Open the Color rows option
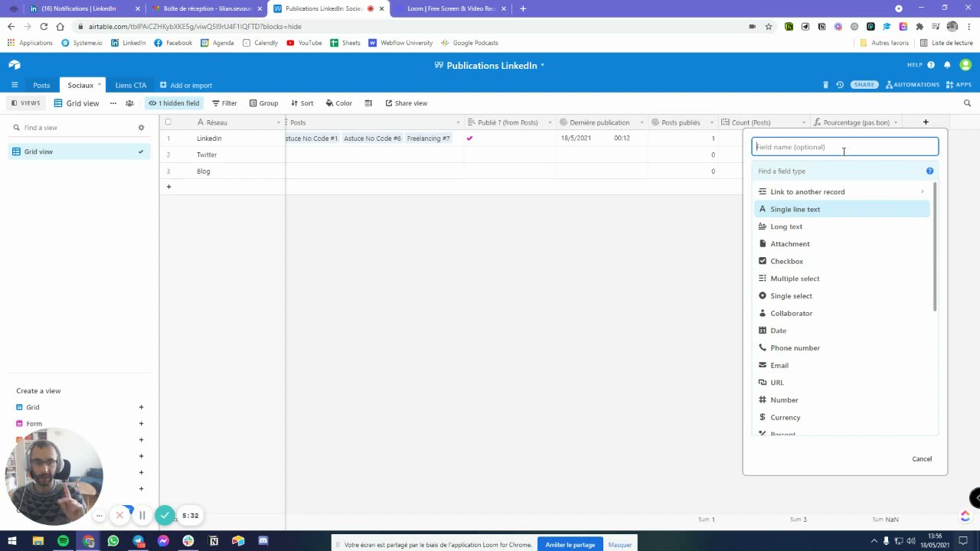This screenshot has width=980, height=551. pos(338,103)
